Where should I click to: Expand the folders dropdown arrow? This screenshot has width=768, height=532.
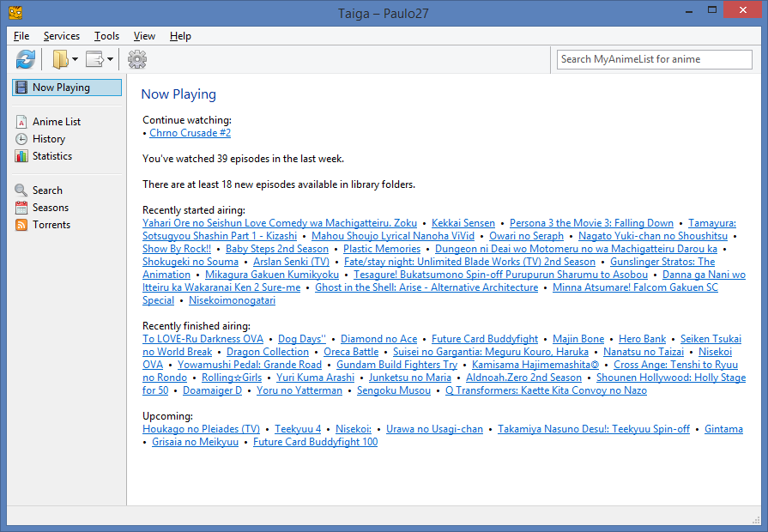pos(75,59)
